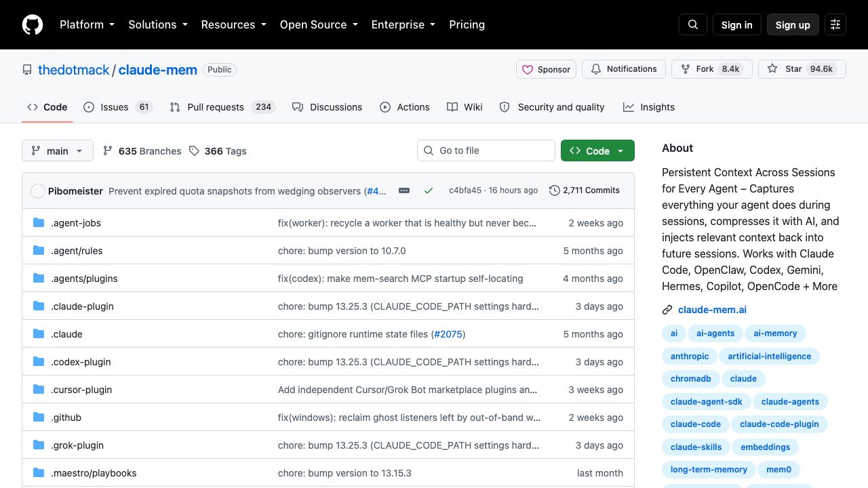Select the embeddings topic tag
This screenshot has height=488, width=868.
pyautogui.click(x=765, y=447)
